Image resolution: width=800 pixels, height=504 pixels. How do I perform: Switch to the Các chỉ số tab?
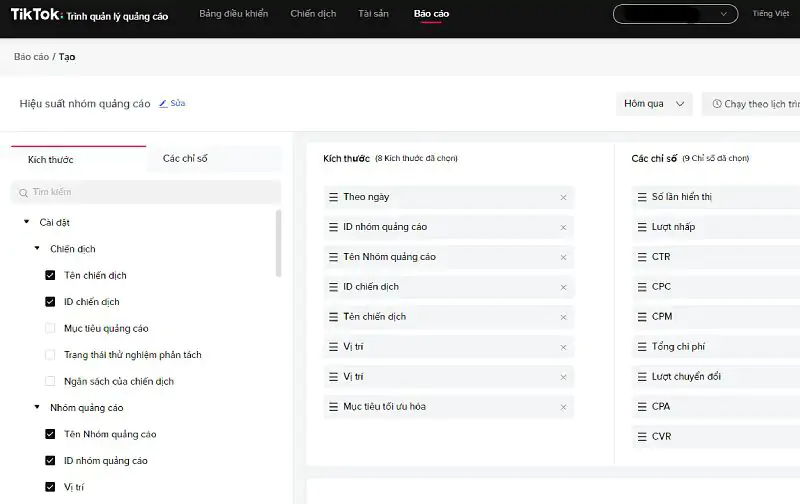pyautogui.click(x=185, y=158)
